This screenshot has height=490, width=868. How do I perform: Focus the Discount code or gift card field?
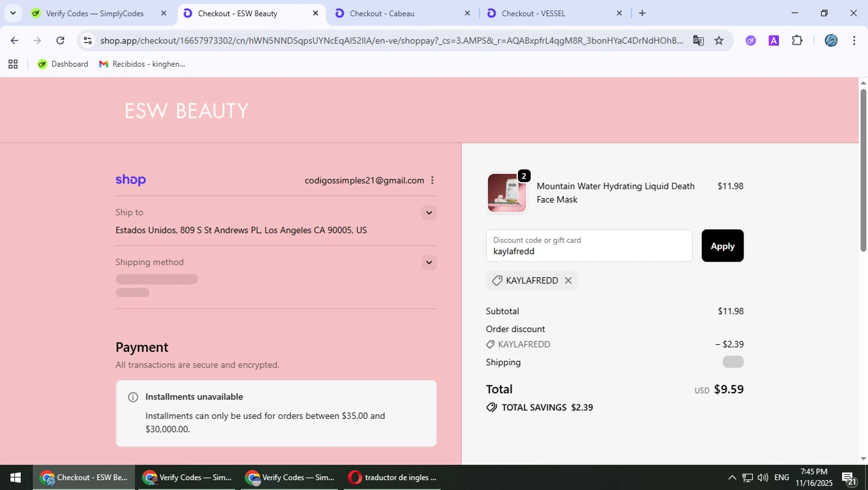[589, 246]
